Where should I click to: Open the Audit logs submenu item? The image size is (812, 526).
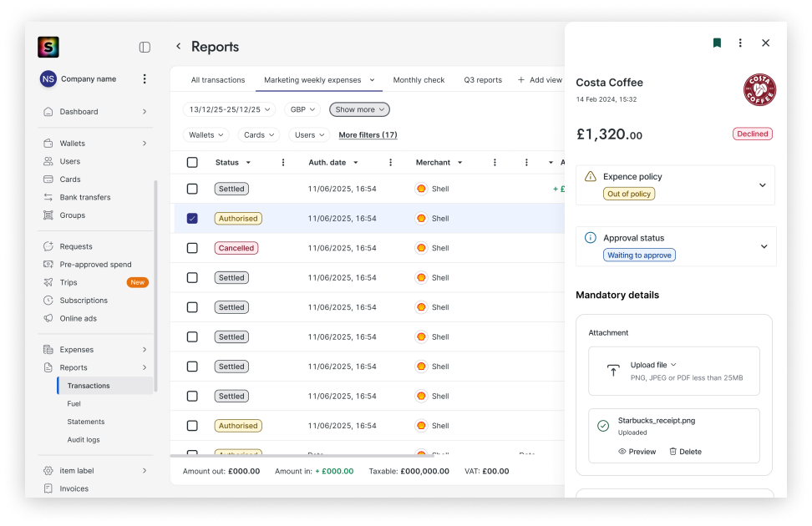(84, 439)
